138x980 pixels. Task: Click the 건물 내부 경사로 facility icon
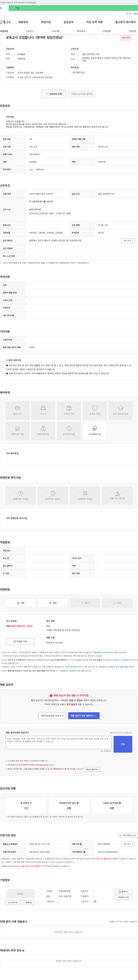(x=117, y=495)
